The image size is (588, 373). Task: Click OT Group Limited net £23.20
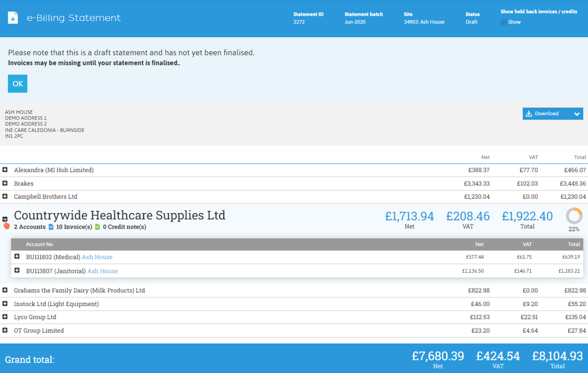click(x=480, y=331)
